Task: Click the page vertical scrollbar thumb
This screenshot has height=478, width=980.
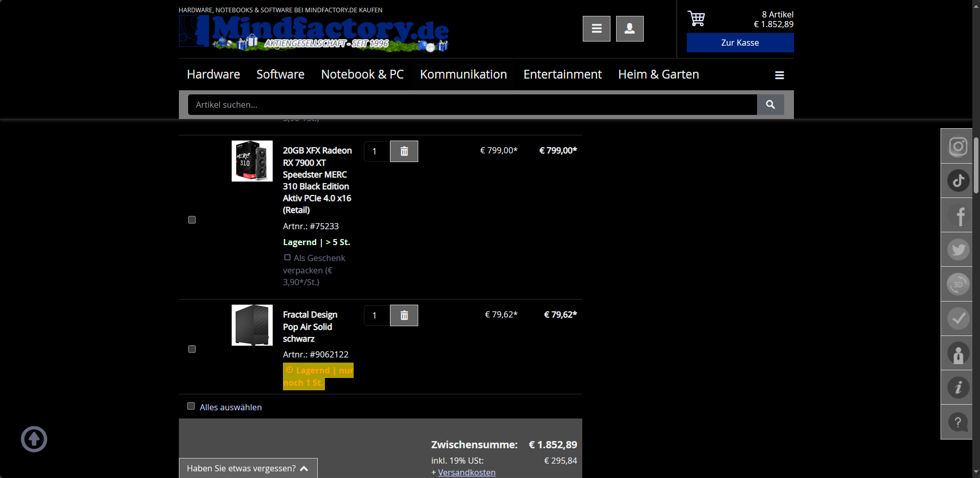Action: click(976, 165)
